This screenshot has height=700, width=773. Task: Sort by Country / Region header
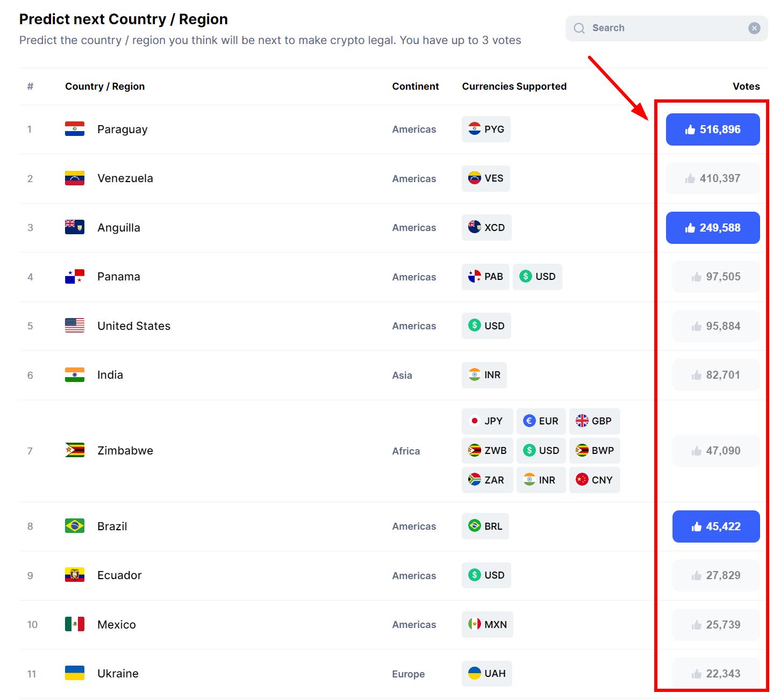[x=105, y=86]
